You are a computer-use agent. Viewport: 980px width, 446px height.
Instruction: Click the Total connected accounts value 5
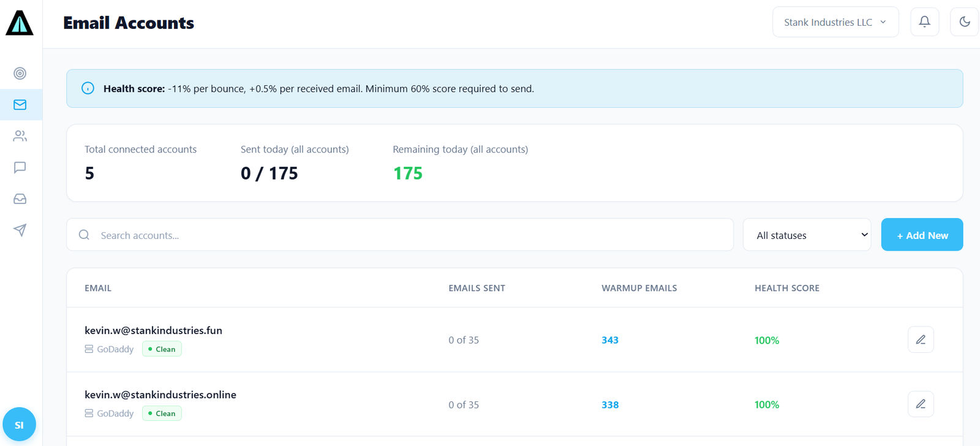89,173
